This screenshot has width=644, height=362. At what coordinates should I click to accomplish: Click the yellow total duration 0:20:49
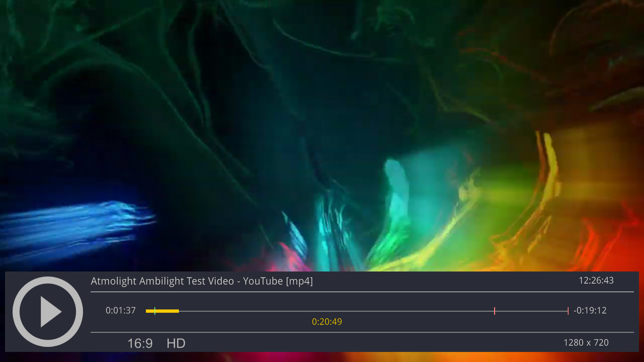click(327, 322)
